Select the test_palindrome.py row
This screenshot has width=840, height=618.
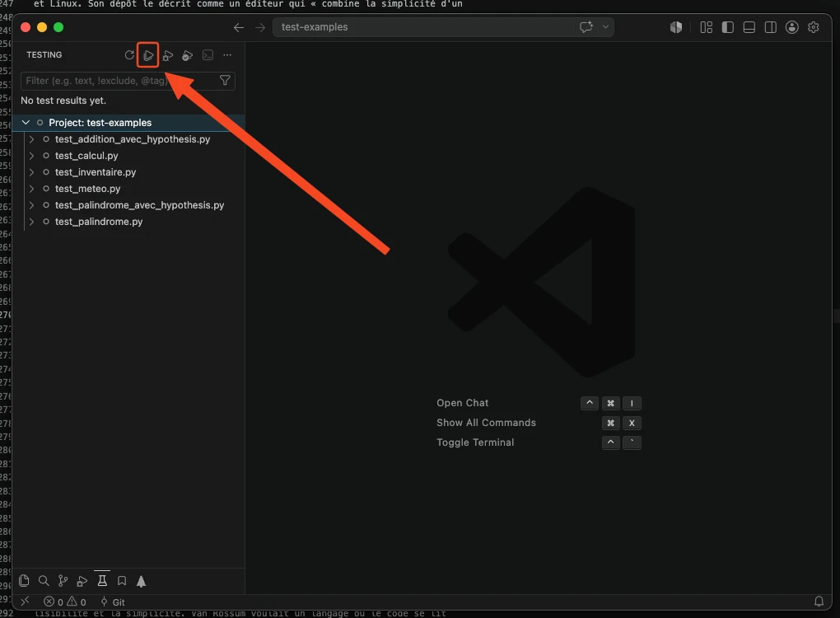click(x=128, y=222)
